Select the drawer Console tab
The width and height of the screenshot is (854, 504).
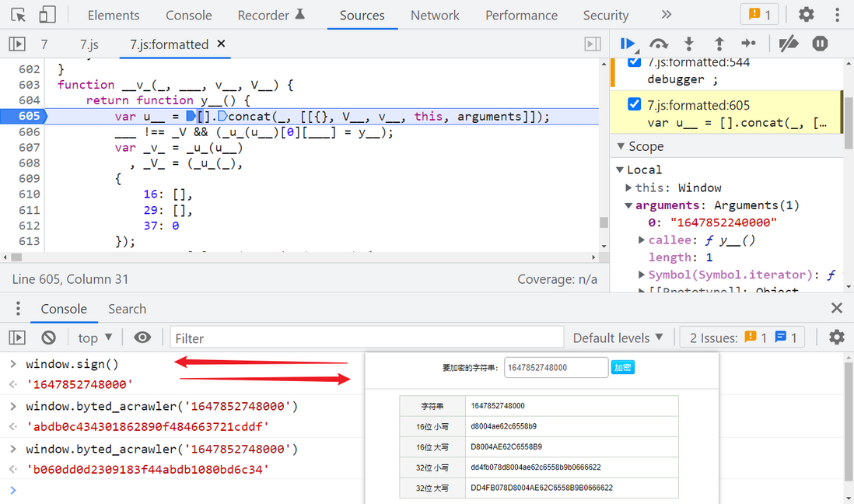click(64, 309)
